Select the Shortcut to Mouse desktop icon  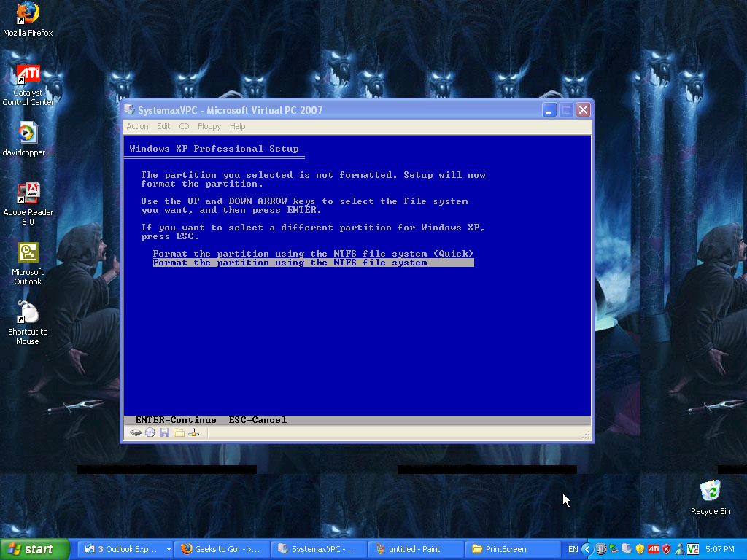click(x=28, y=323)
